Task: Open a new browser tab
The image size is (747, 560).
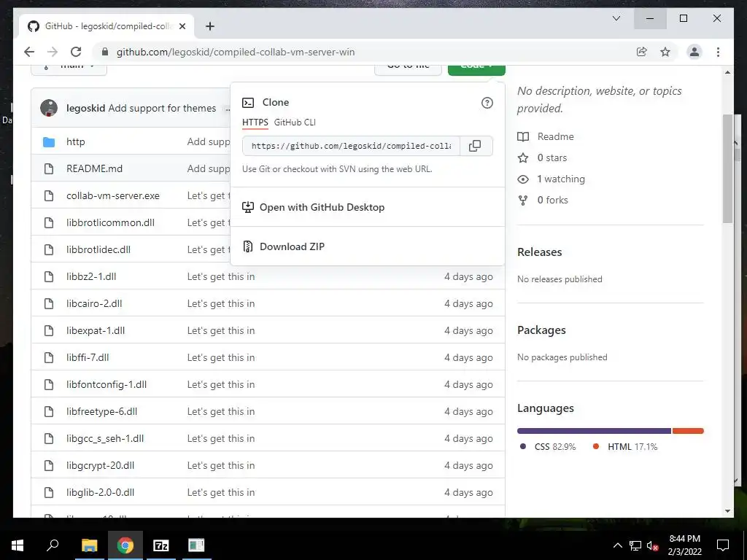Action: [x=209, y=26]
